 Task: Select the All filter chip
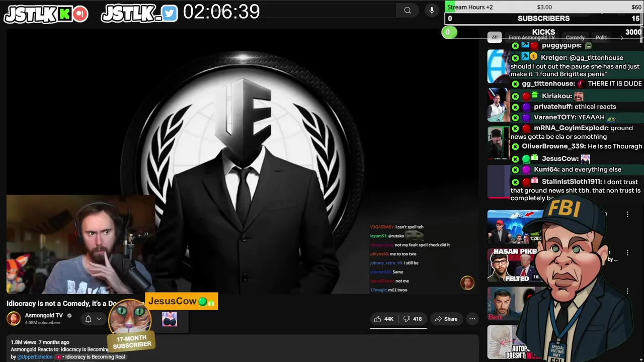coord(494,37)
